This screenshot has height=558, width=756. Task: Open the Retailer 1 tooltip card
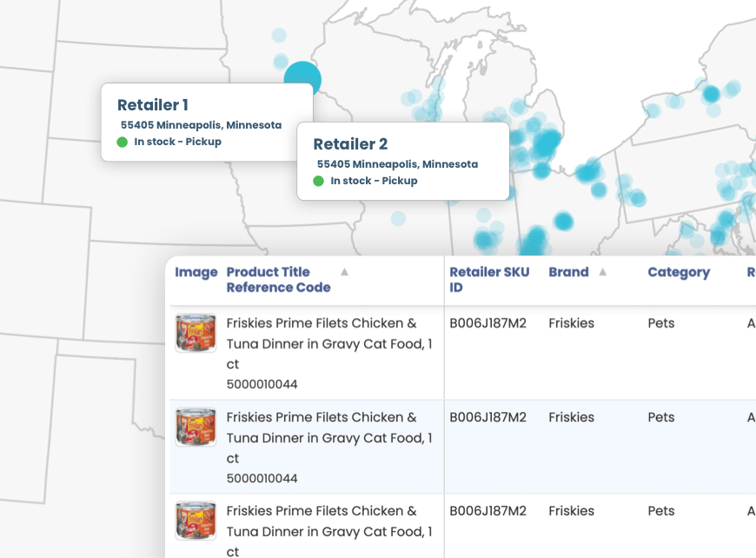pyautogui.click(x=206, y=123)
